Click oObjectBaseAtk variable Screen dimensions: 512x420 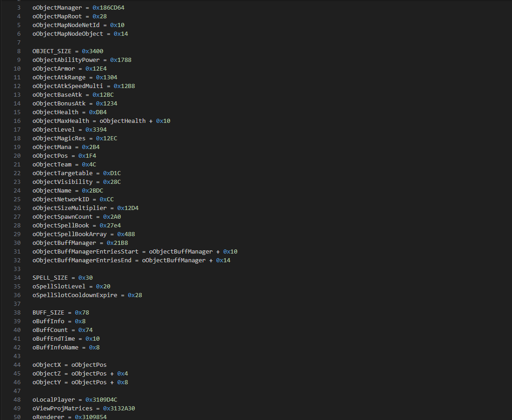click(57, 94)
